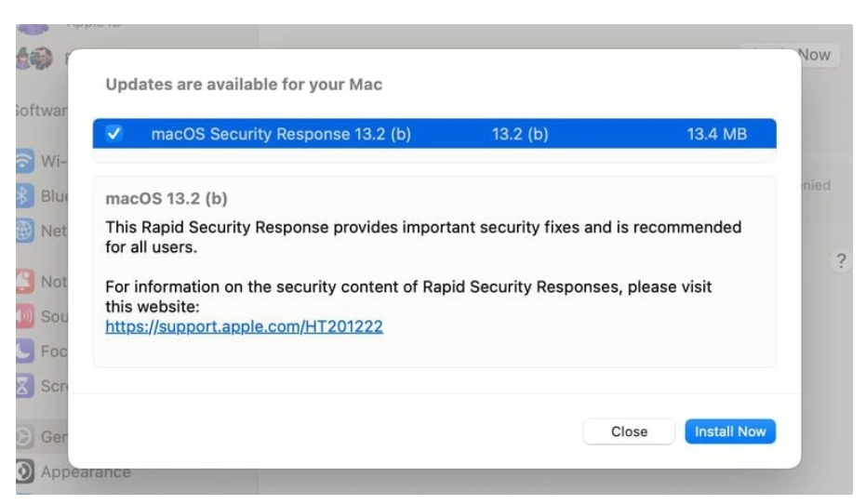Click the Install Now button
This screenshot has height=504, width=866.
730,431
